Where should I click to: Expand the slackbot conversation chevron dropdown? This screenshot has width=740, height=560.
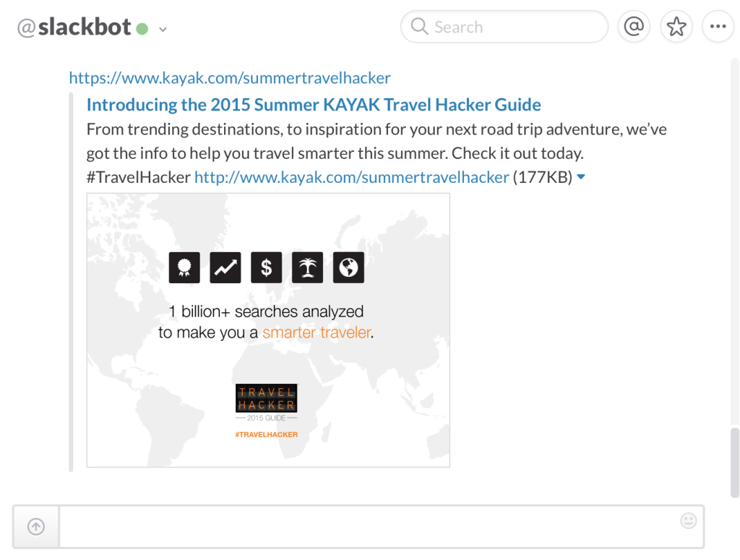coord(163,30)
